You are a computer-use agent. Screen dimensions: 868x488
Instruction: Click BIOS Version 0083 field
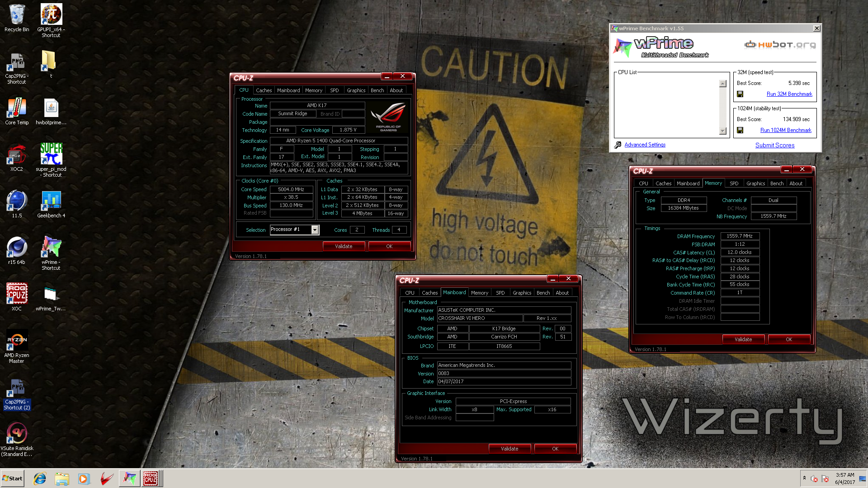click(504, 373)
